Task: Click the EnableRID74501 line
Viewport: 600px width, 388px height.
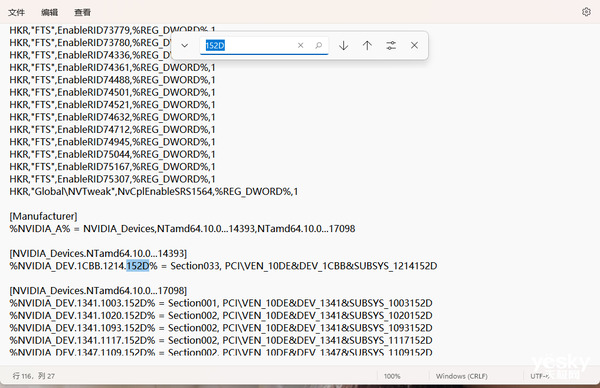Action: 112,92
